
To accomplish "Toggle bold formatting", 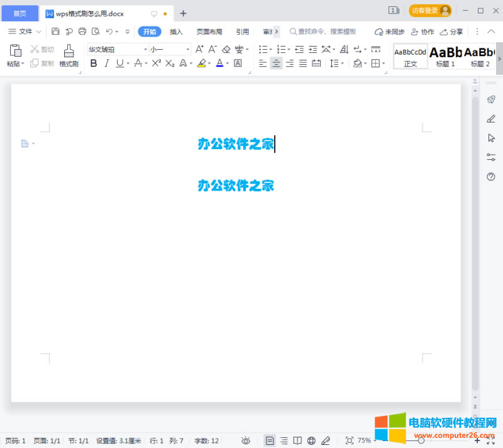I will pyautogui.click(x=93, y=63).
